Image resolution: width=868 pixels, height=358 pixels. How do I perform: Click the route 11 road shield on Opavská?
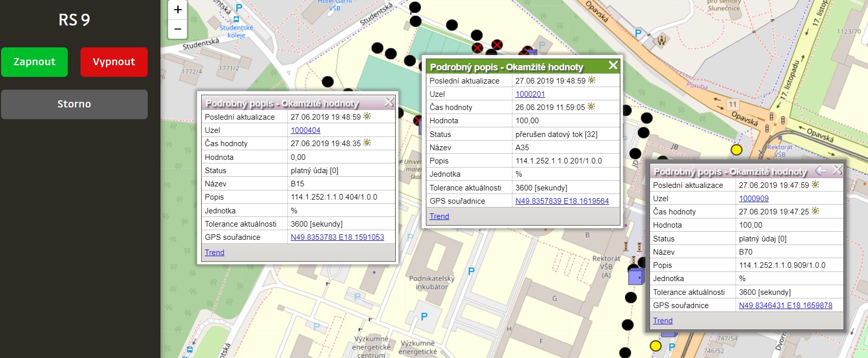[733, 105]
